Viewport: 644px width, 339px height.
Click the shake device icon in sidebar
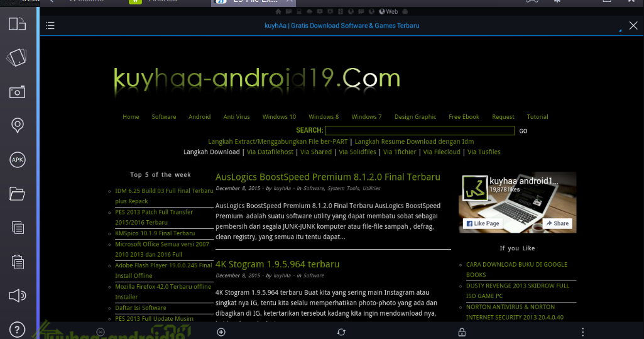pyautogui.click(x=17, y=57)
